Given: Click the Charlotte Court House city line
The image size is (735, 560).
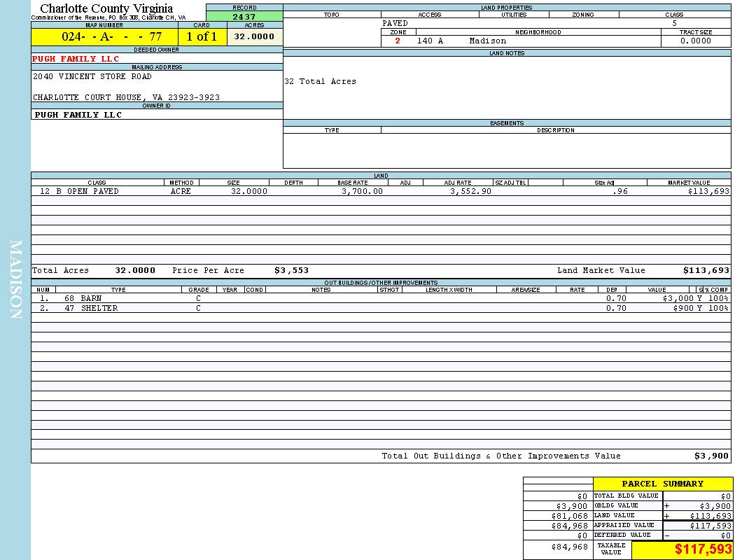Looking at the screenshot, I should point(126,97).
